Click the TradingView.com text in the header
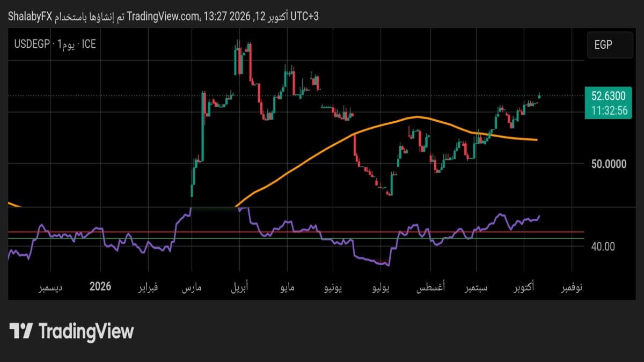644x362 pixels. pos(163,17)
